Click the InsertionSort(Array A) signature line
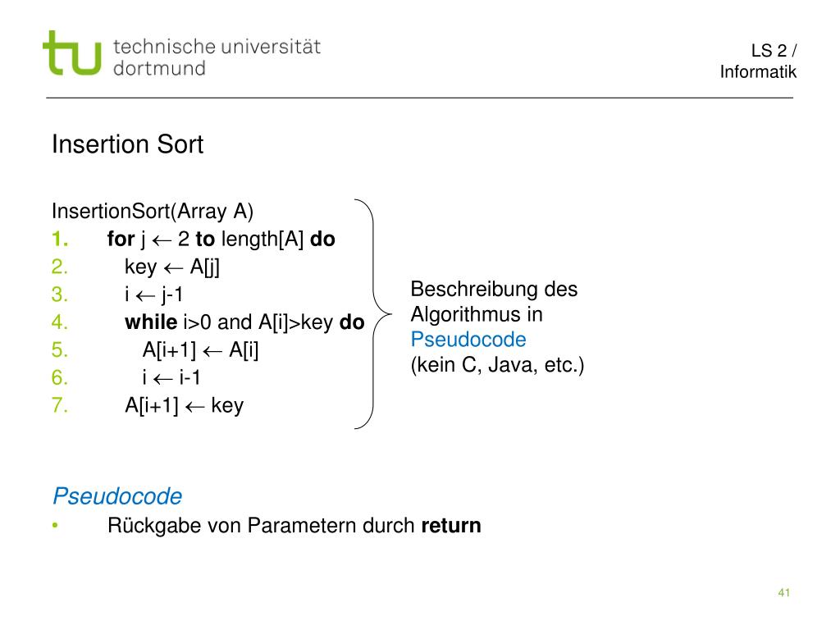The width and height of the screenshot is (840, 630). [153, 211]
